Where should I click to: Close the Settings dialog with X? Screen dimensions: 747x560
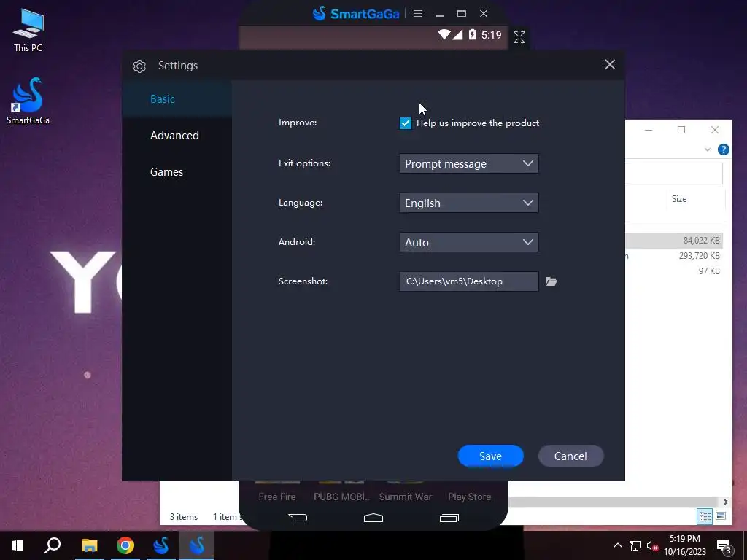[x=610, y=65]
